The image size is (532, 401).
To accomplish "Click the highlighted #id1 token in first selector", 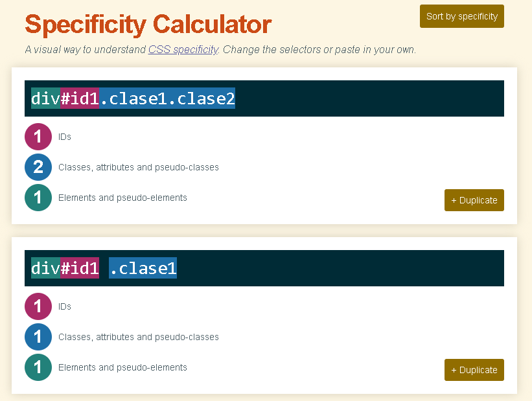I will (80, 98).
